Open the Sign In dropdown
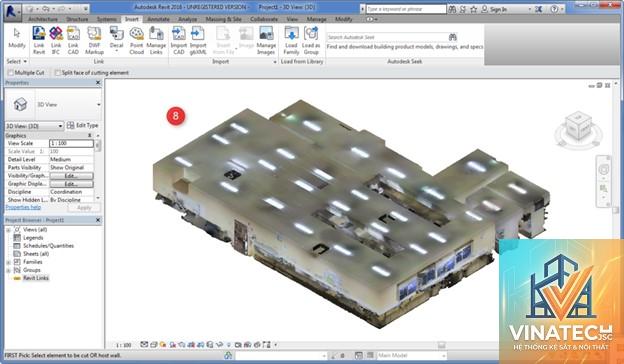624x364 pixels. (x=530, y=9)
